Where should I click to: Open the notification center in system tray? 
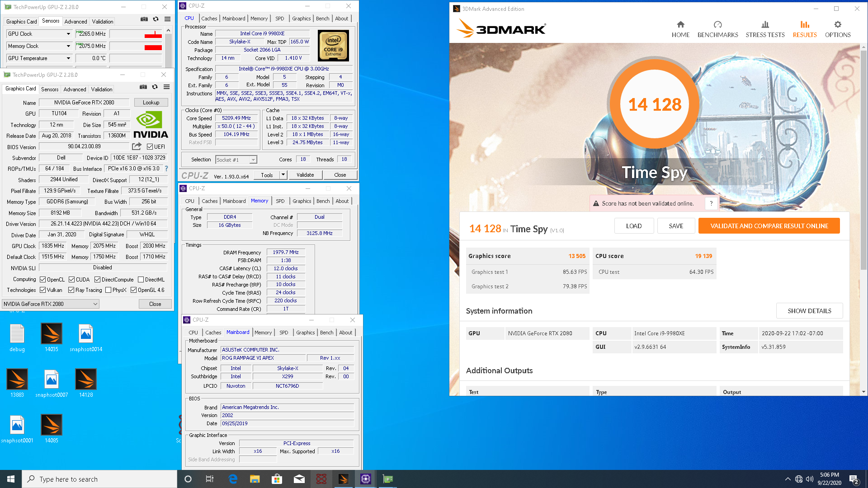click(x=854, y=479)
